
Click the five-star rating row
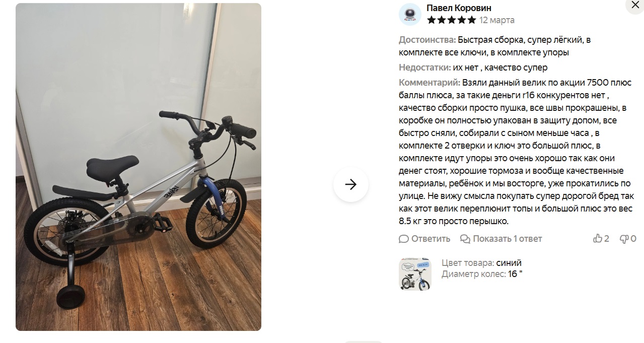(x=451, y=20)
